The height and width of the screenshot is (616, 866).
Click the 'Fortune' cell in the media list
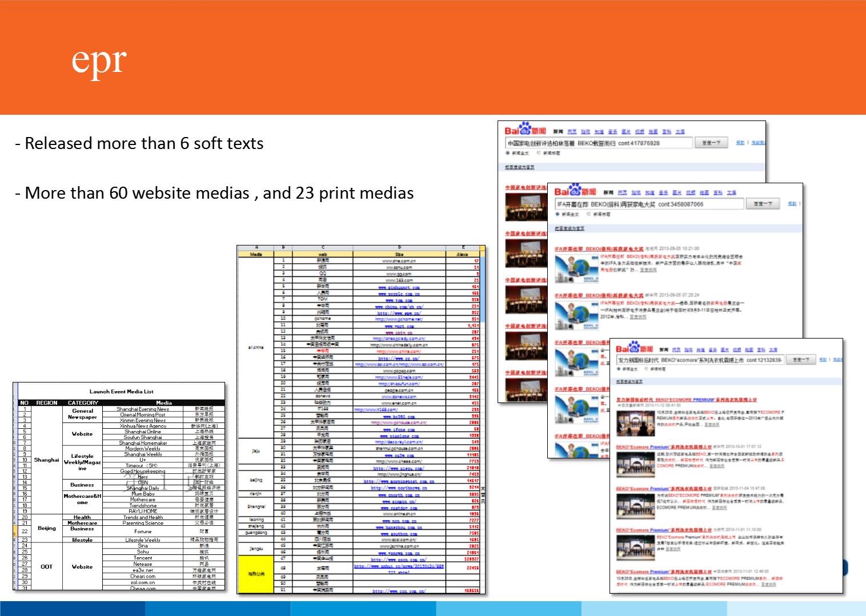click(x=143, y=531)
